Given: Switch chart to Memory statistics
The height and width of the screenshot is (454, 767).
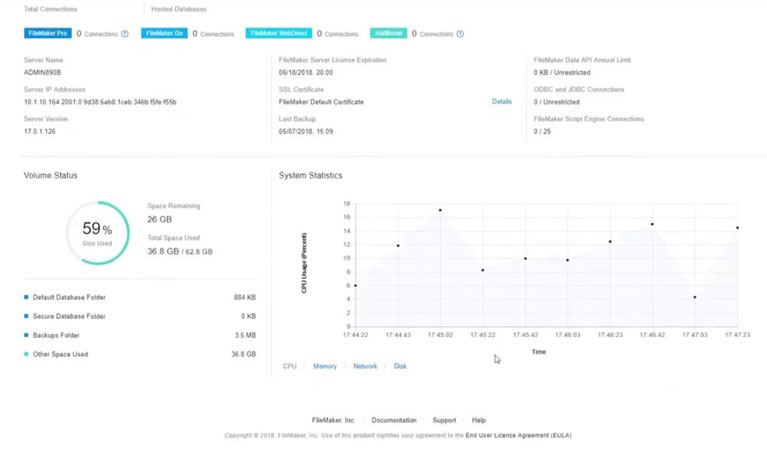Looking at the screenshot, I should click(x=325, y=366).
